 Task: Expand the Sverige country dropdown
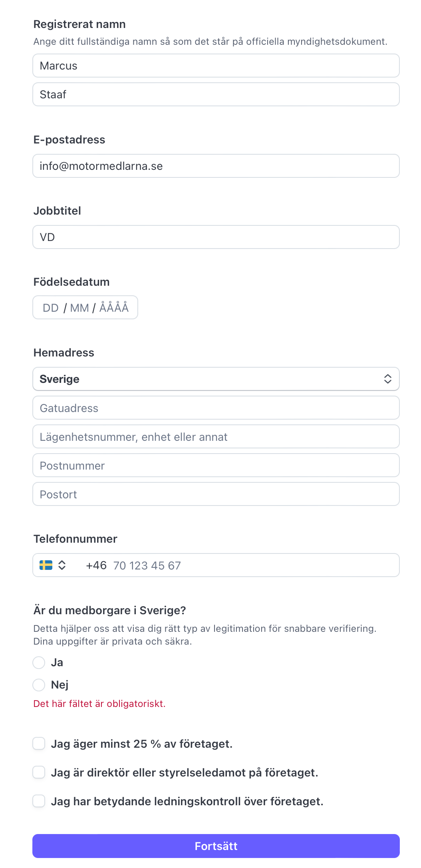[x=216, y=379]
